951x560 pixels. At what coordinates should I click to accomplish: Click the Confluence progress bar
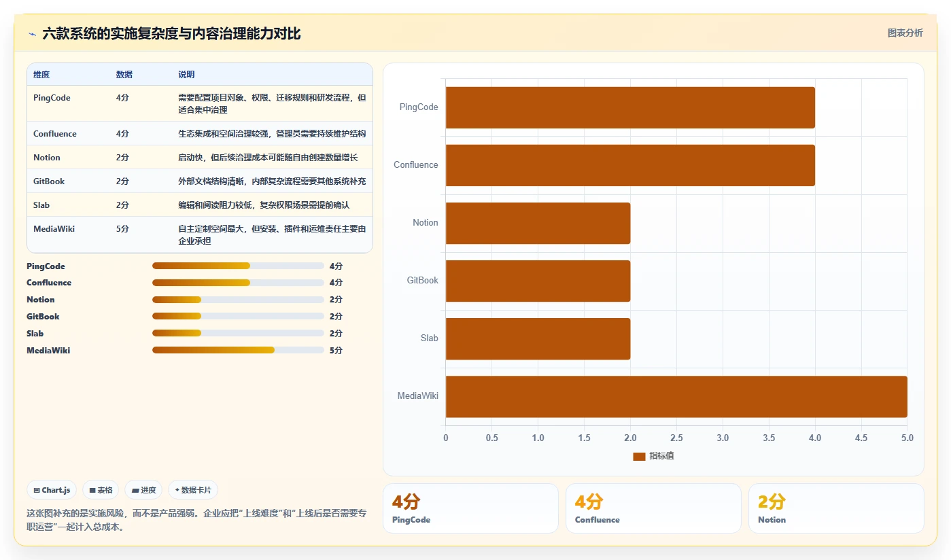coord(238,283)
